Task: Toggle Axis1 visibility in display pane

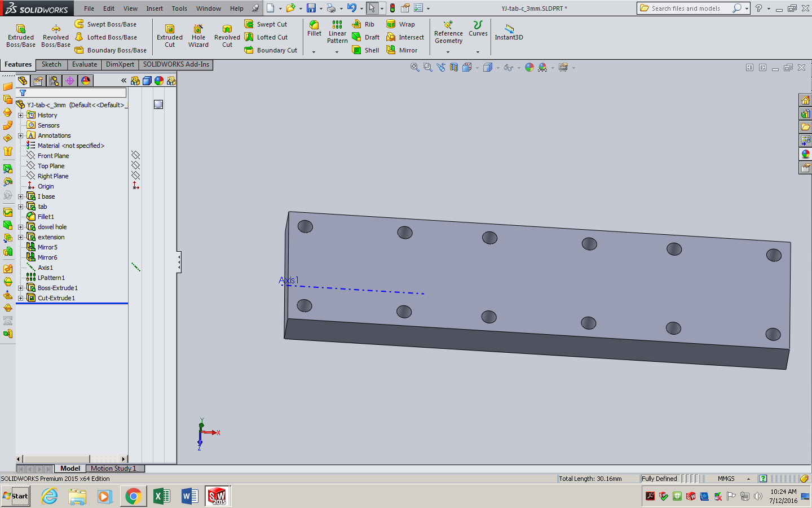Action: [135, 267]
